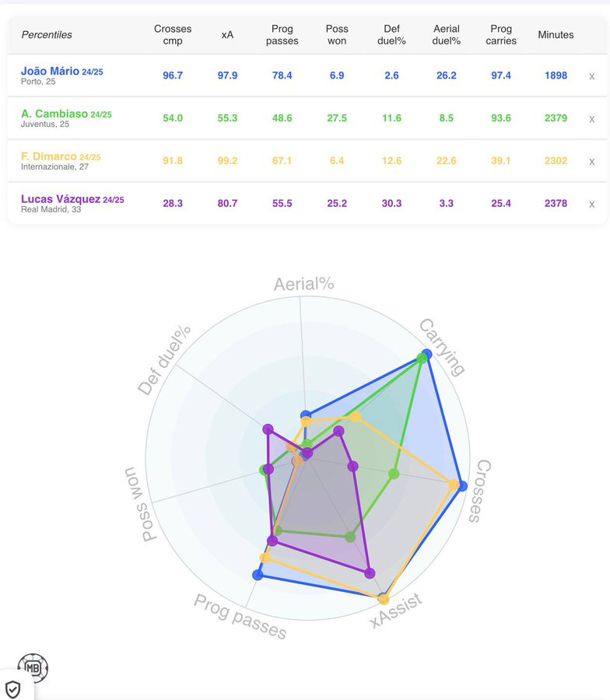Remove João Mário row with X
Image resolution: width=610 pixels, height=700 pixels.
(x=591, y=76)
